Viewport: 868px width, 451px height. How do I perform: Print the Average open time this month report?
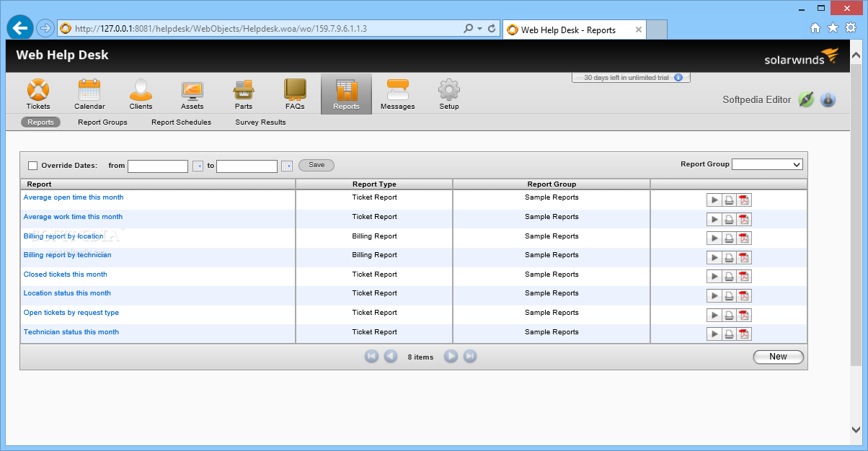click(729, 200)
